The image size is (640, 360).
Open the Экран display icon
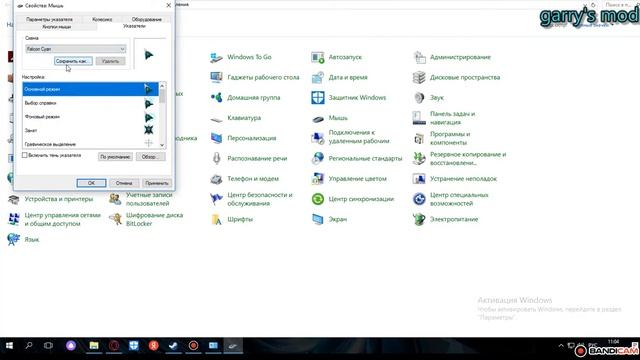click(x=318, y=219)
